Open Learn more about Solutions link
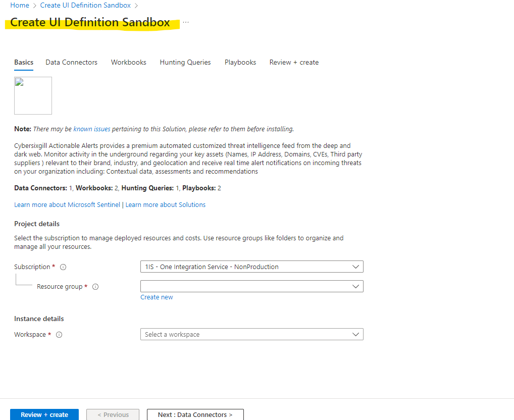Image resolution: width=514 pixels, height=420 pixels. pos(166,205)
